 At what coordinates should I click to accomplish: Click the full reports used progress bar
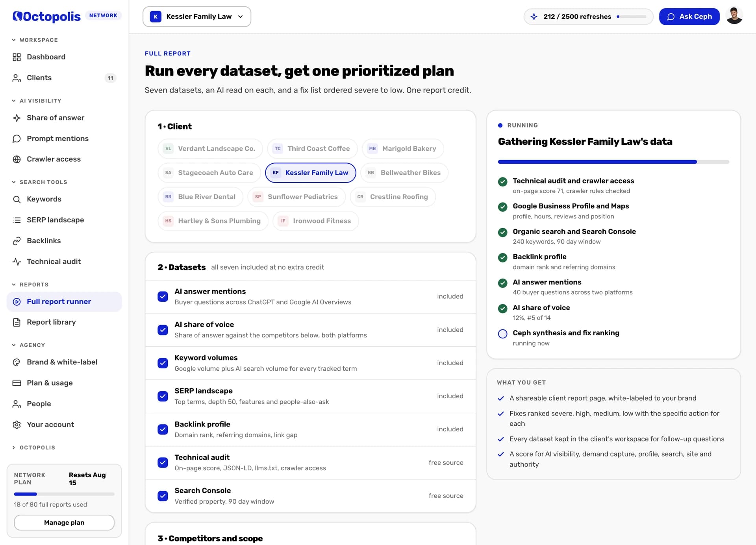click(64, 494)
